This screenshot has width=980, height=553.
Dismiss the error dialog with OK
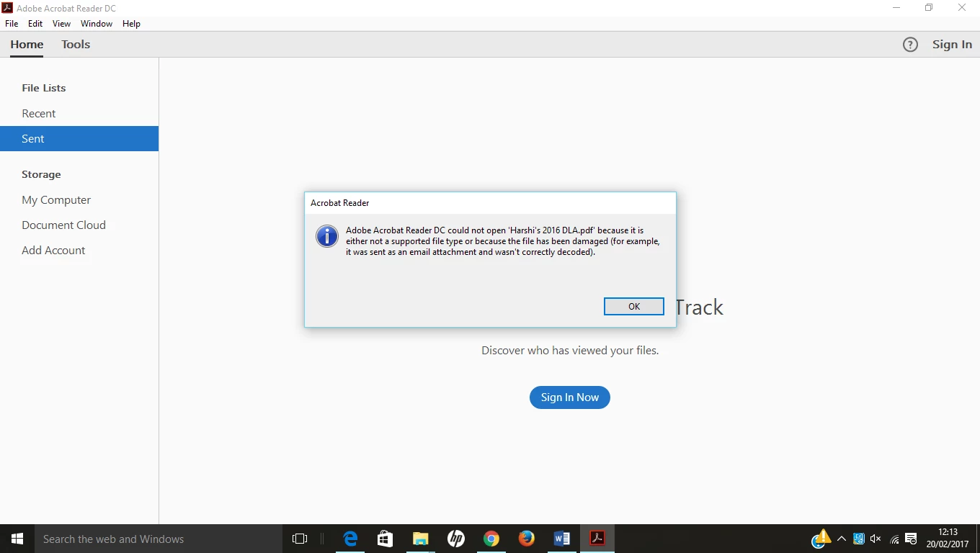point(634,306)
